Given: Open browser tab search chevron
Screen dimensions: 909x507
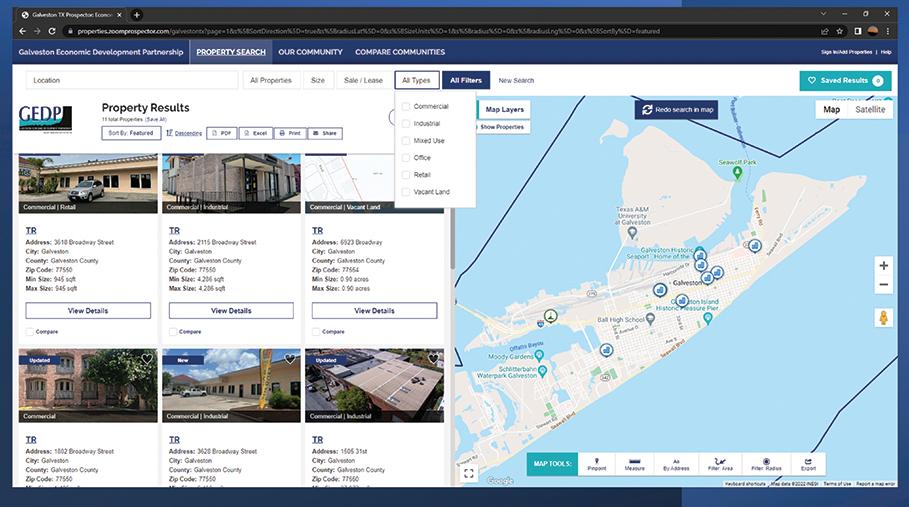Looking at the screenshot, I should tap(823, 14).
